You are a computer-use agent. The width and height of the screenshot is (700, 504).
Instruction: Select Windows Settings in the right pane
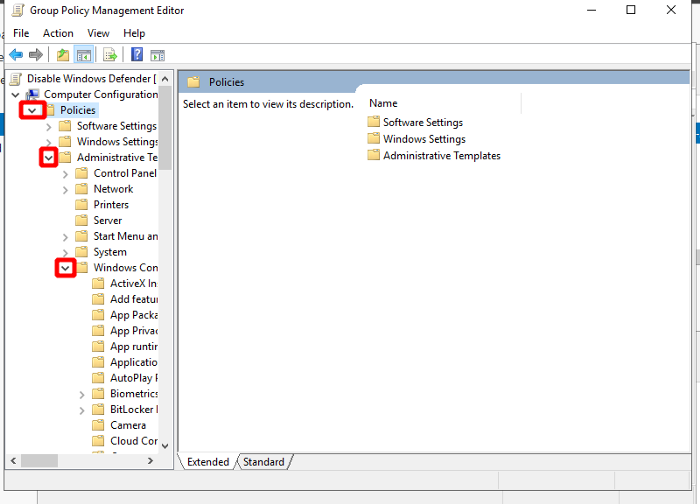424,139
